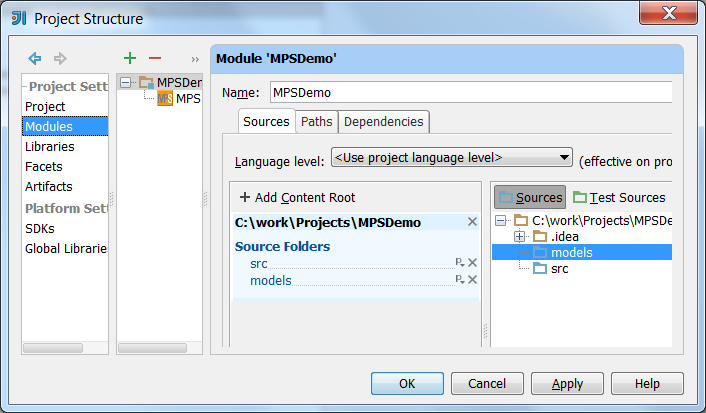Expand the .idea folder node
Screen dimensions: 706x413
pos(519,236)
